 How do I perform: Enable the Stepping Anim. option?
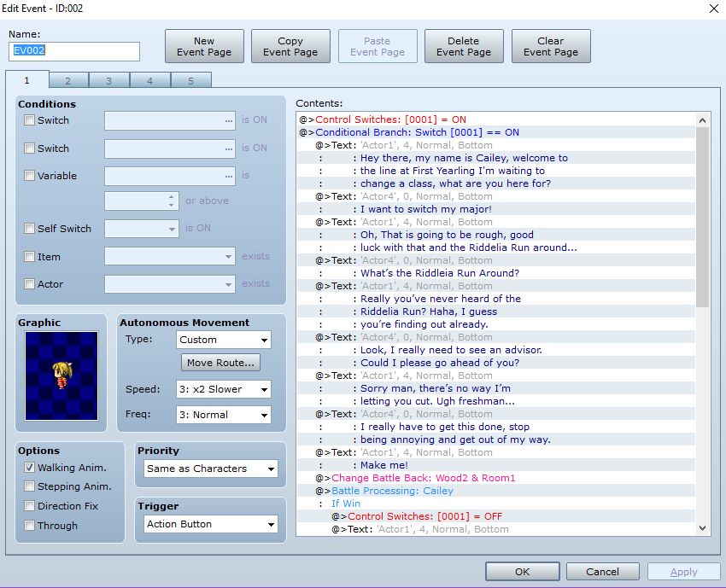coord(29,486)
